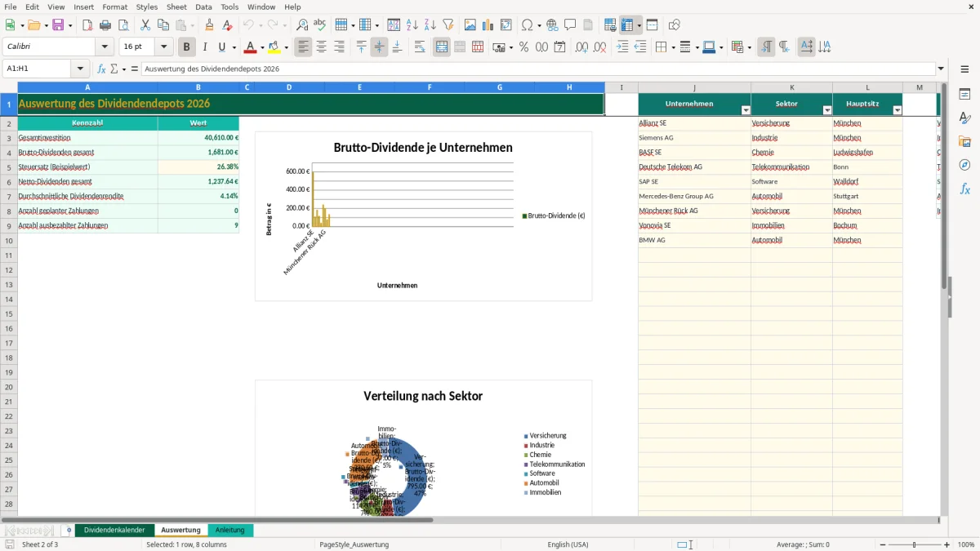980x551 pixels.
Task: Click the Background Color yellow highlight swatch
Action: (274, 47)
